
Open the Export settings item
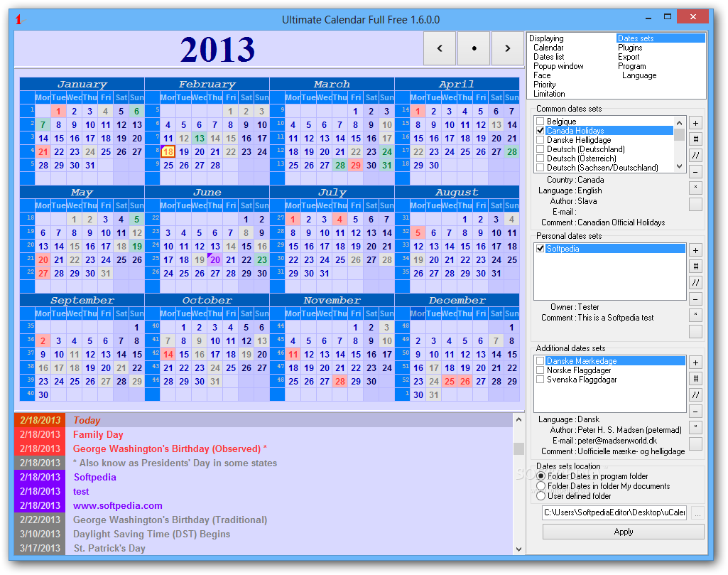pyautogui.click(x=629, y=57)
